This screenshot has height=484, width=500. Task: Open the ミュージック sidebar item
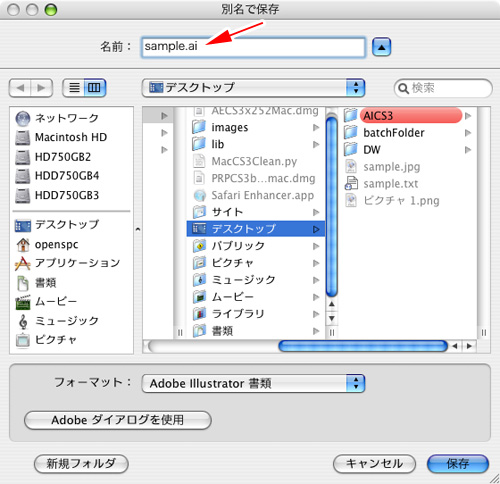coord(57,321)
